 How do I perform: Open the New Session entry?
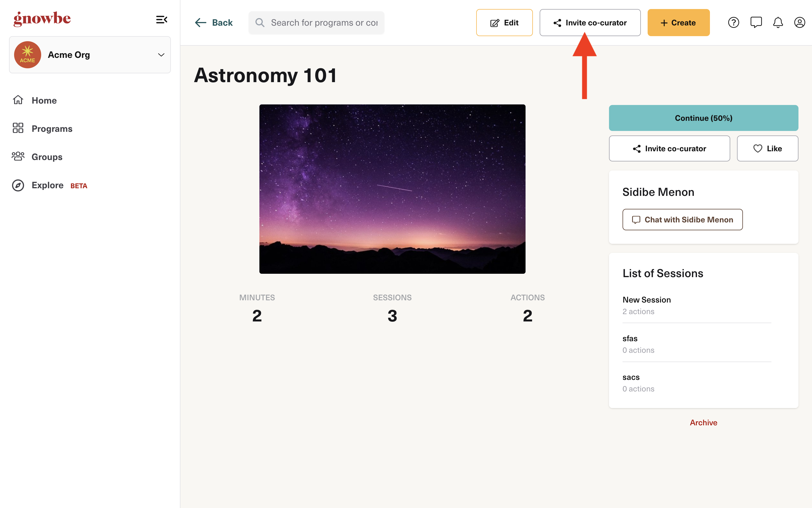[697, 305]
